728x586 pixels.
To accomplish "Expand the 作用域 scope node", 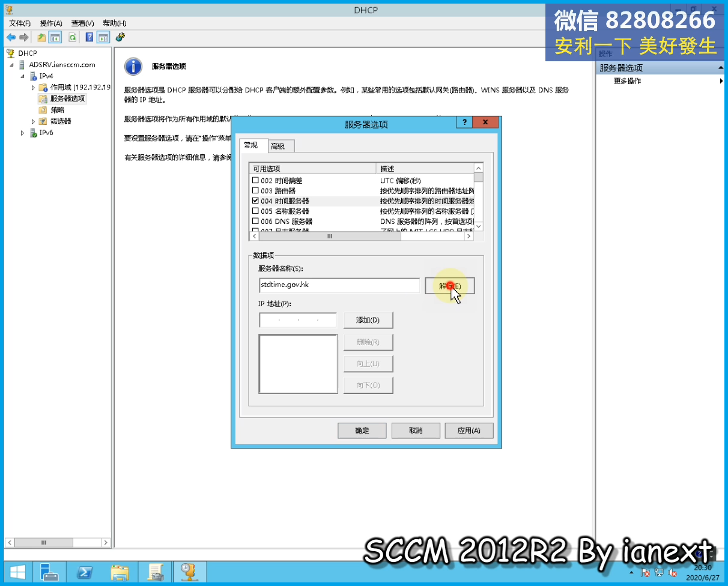I will pos(34,88).
